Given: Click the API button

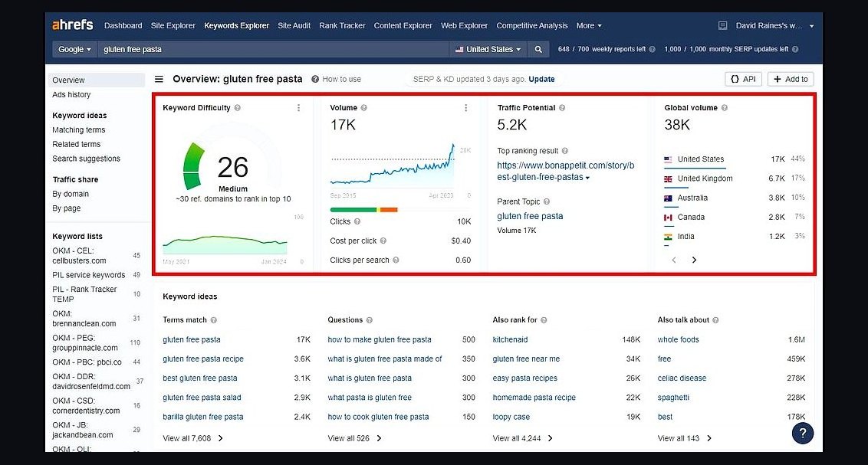Looking at the screenshot, I should 744,79.
